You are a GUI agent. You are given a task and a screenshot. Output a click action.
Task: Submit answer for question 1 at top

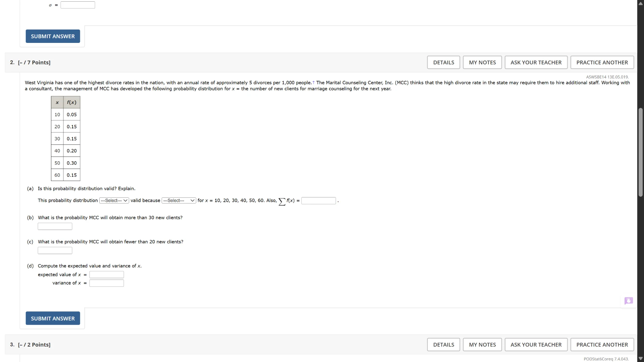tap(53, 36)
